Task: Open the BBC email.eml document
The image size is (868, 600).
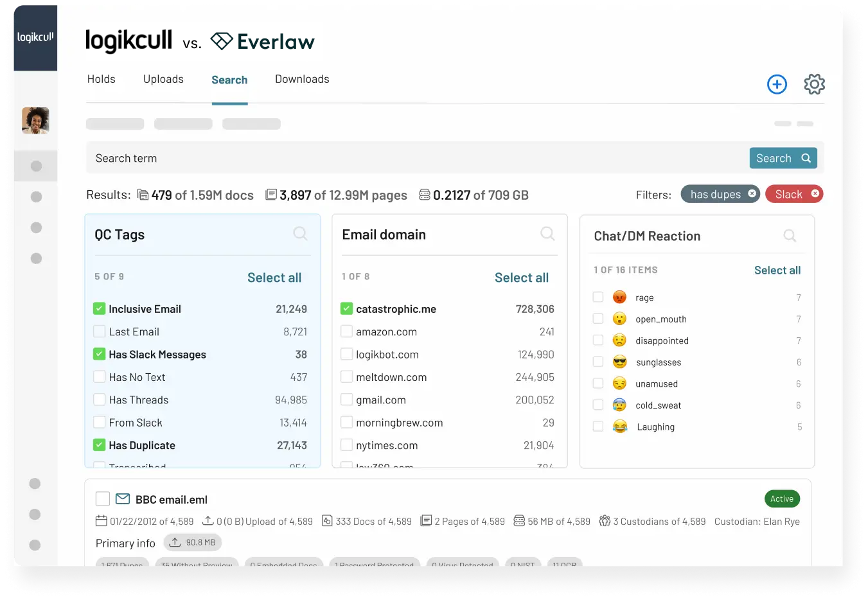Action: (x=172, y=500)
